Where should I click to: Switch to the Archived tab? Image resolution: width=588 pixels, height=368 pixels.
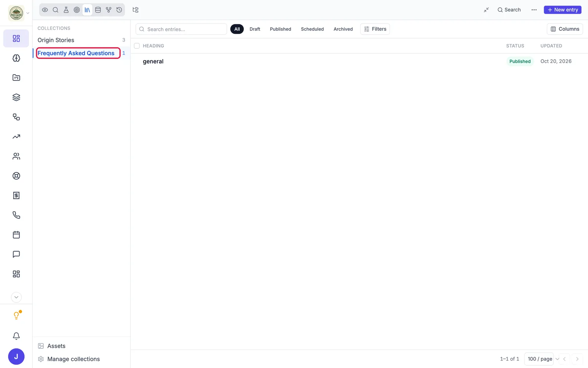pyautogui.click(x=343, y=29)
